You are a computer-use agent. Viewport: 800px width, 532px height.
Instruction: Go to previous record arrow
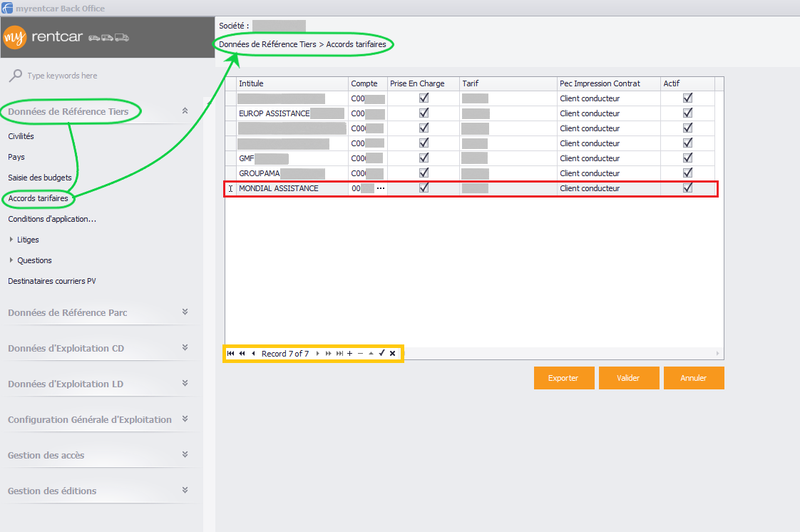[x=253, y=354]
